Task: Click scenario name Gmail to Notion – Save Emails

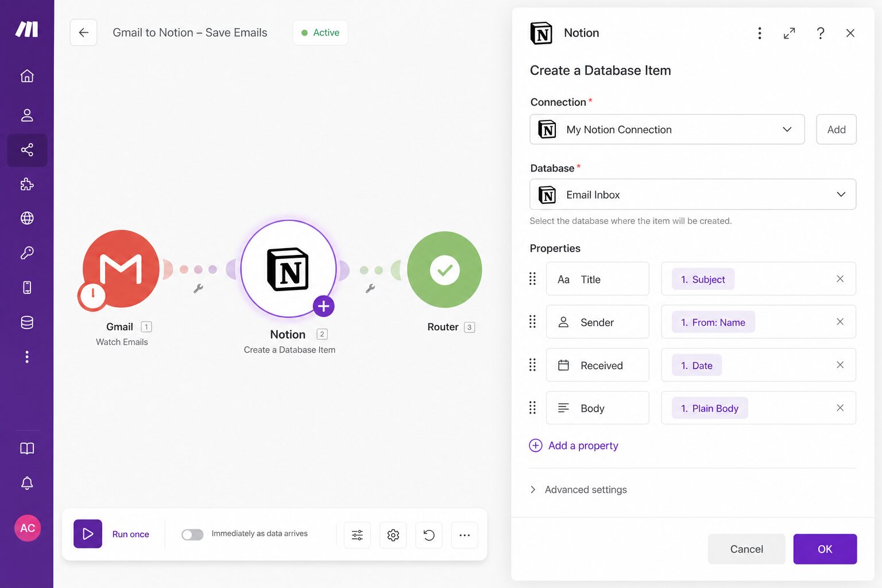Action: click(x=190, y=33)
